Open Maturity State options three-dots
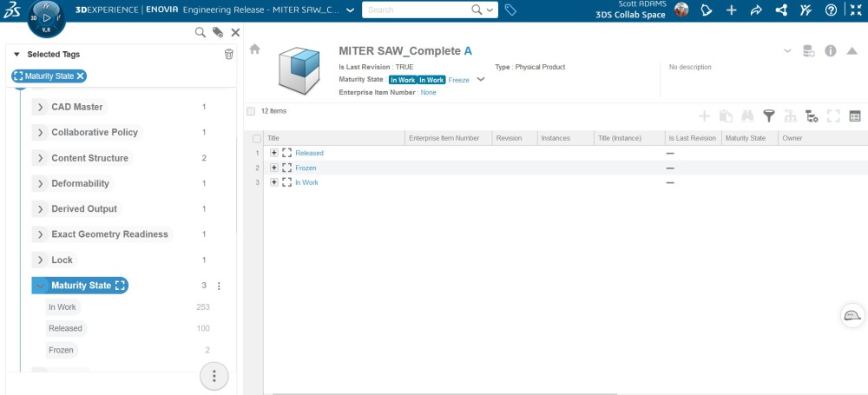This screenshot has width=868, height=395. [219, 286]
